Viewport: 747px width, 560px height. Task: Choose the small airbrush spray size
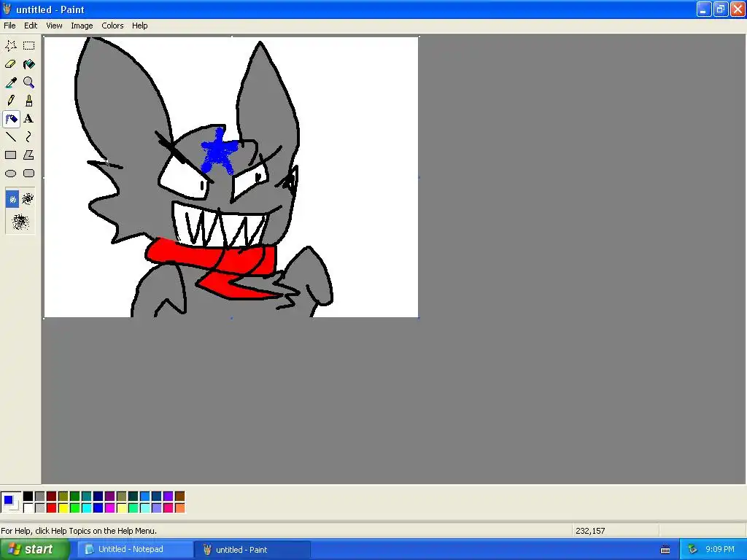12,199
